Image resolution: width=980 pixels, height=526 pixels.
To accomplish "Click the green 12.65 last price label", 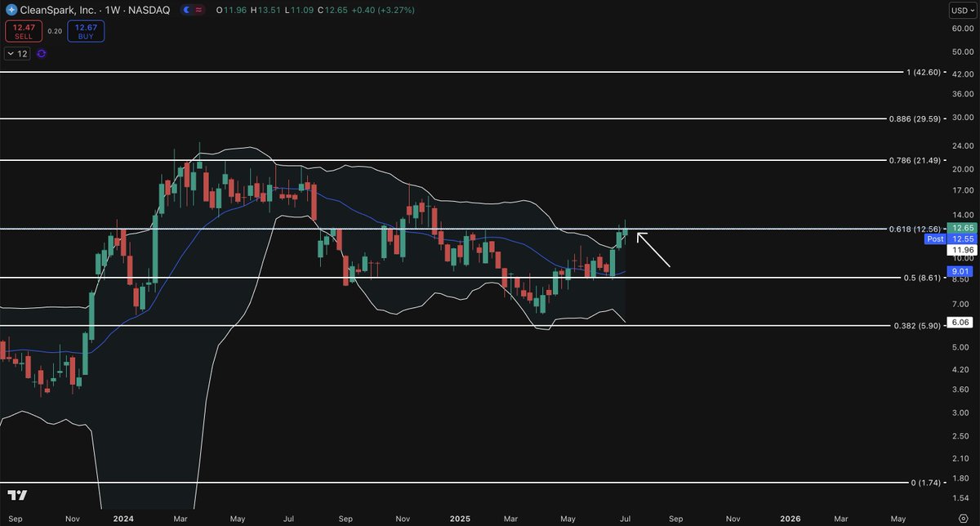I will (960, 228).
